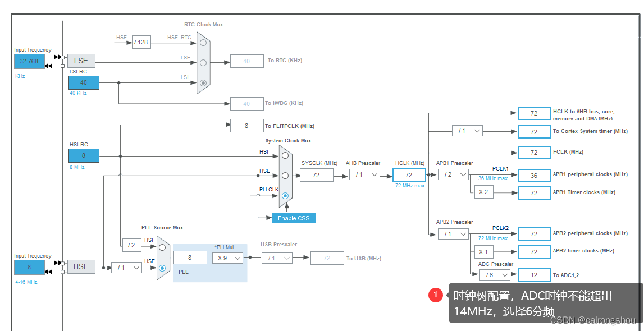The height and width of the screenshot is (331, 644).
Task: Open the Cortex System timer divider dropdown
Action: click(467, 130)
